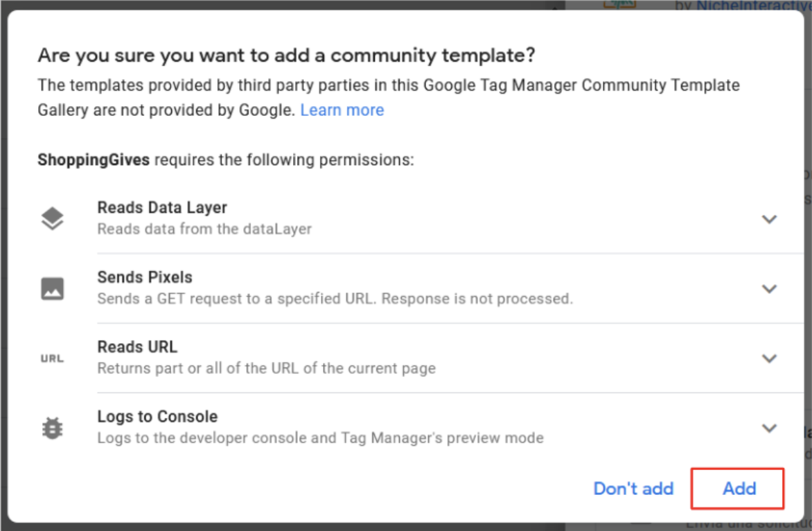812x531 pixels.
Task: Expand the Sends Pixels permission details chevron
Action: tap(769, 288)
